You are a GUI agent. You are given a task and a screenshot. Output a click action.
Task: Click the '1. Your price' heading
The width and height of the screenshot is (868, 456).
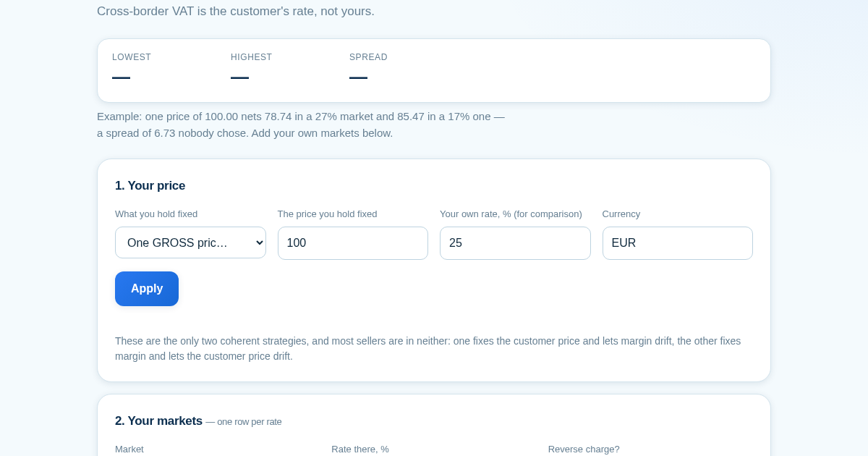pyautogui.click(x=150, y=185)
